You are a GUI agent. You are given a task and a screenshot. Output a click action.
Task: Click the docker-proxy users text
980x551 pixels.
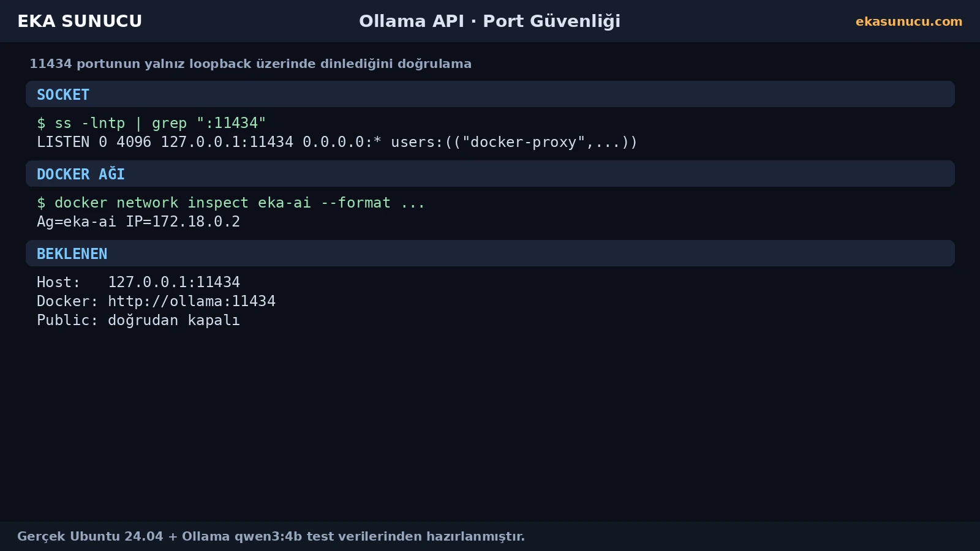click(x=514, y=142)
